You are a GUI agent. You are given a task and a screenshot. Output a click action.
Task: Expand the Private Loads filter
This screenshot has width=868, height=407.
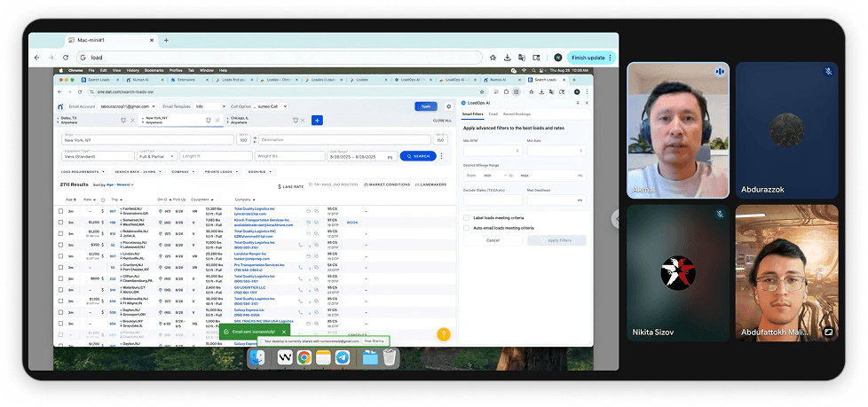(x=221, y=172)
